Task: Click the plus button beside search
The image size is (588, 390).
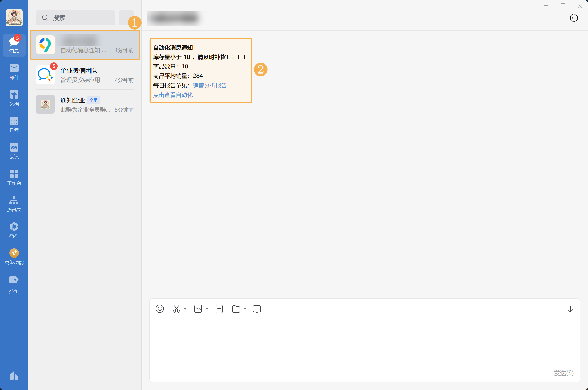Action: point(126,18)
